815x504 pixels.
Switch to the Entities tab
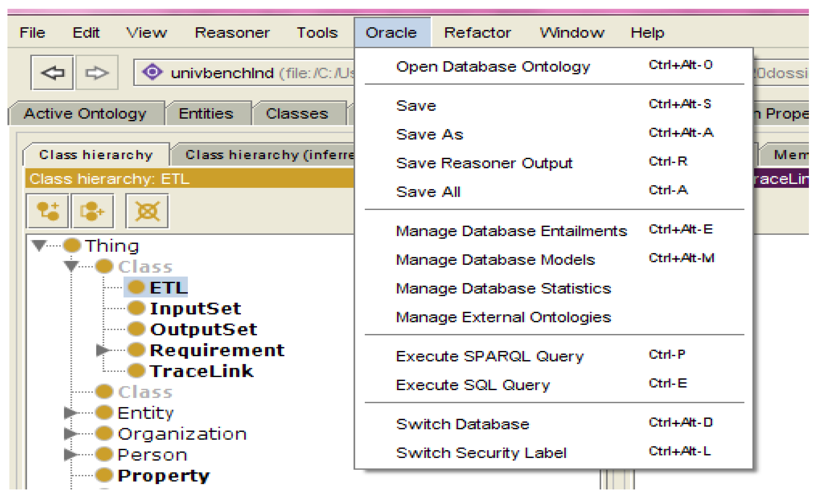(206, 114)
